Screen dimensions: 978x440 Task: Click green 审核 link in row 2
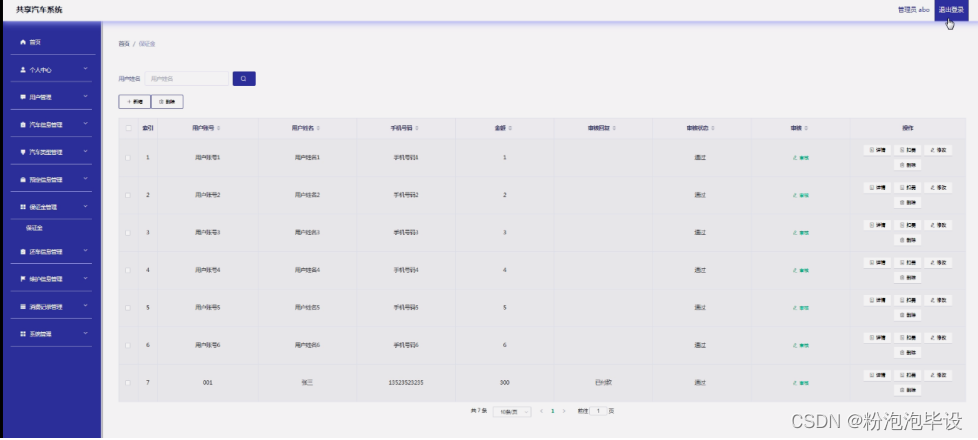[800, 195]
